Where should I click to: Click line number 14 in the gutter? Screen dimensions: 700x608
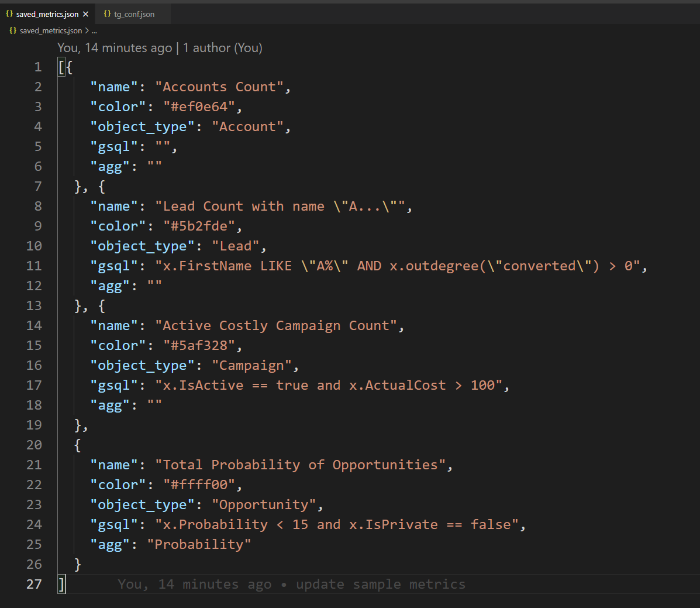tap(34, 325)
